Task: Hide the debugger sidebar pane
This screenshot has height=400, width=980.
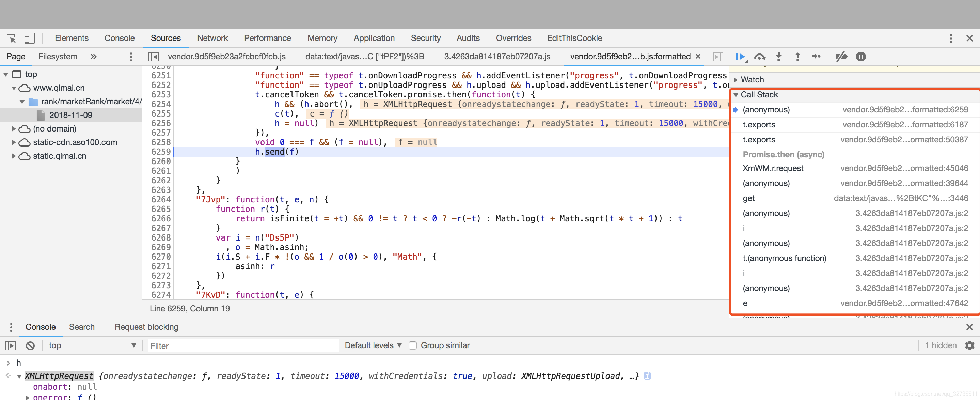Action: coord(718,57)
